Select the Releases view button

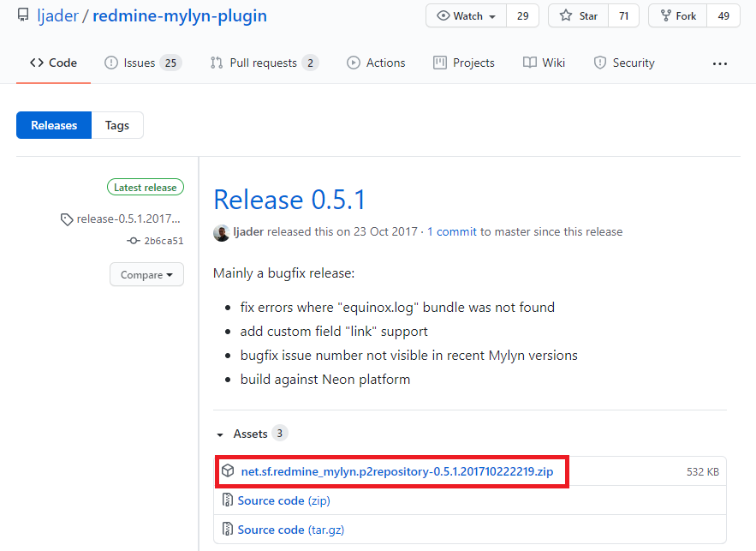(x=54, y=125)
